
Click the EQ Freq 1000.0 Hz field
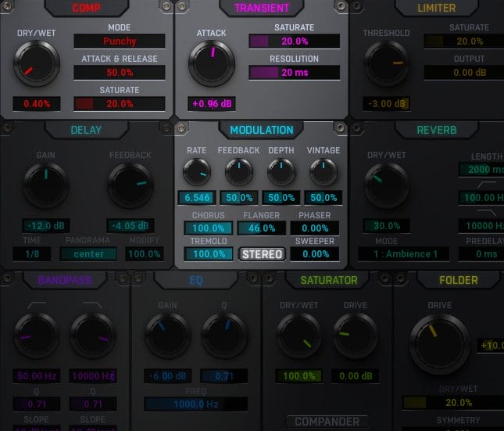coord(184,404)
